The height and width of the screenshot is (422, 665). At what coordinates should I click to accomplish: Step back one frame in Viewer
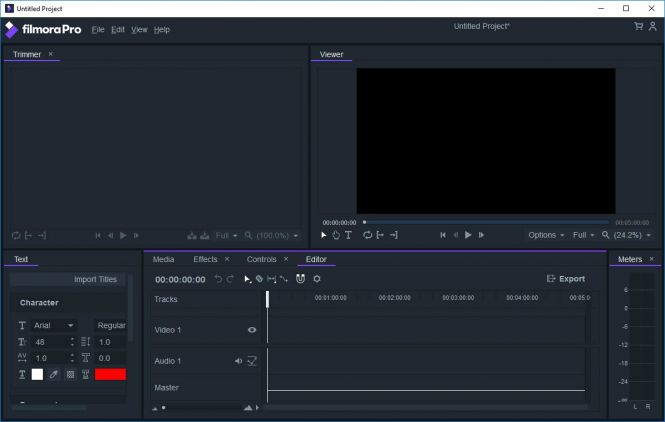pyautogui.click(x=455, y=235)
